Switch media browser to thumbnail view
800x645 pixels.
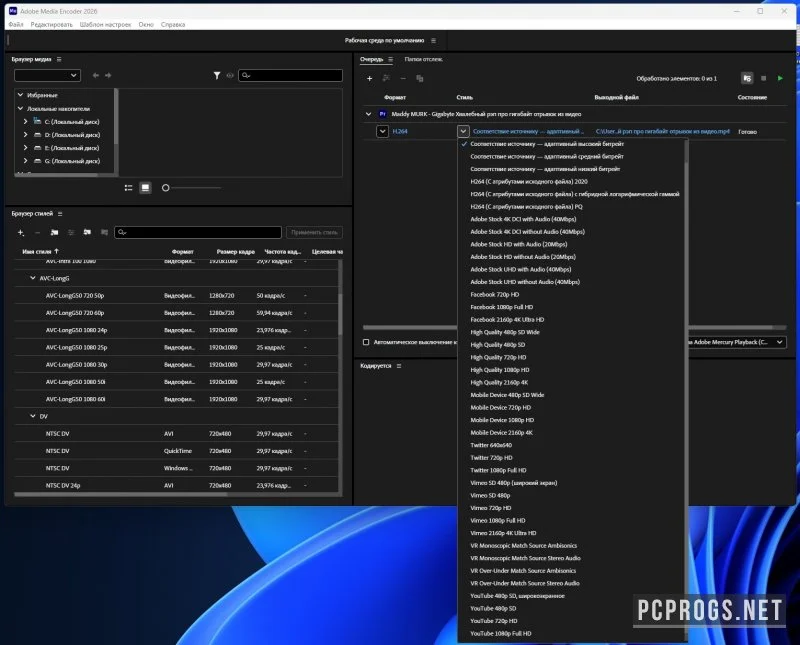(145, 188)
